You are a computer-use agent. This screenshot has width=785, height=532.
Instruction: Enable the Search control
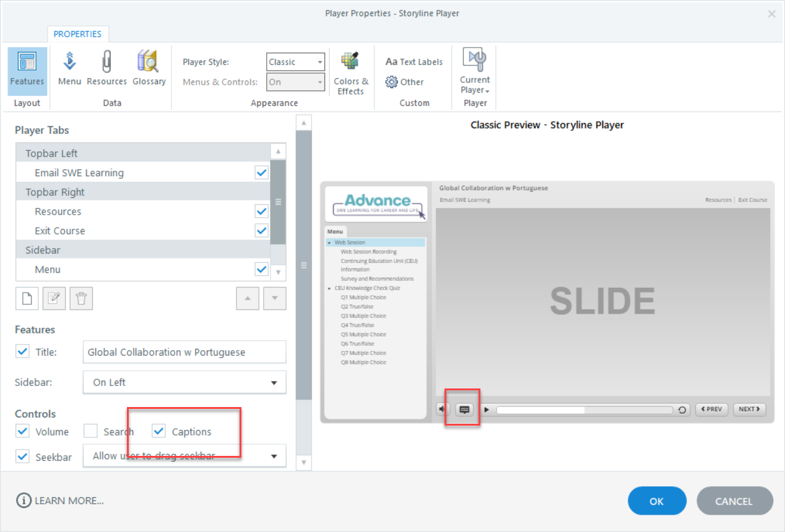pos(90,431)
